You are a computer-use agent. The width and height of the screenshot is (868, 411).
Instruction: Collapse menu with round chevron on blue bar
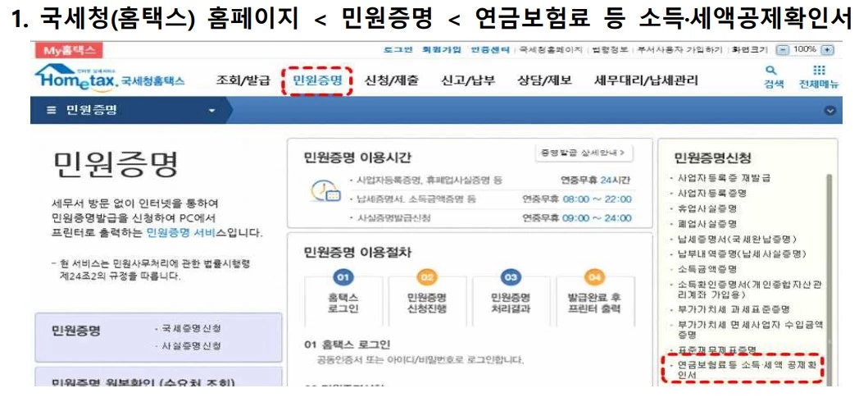pos(829,110)
